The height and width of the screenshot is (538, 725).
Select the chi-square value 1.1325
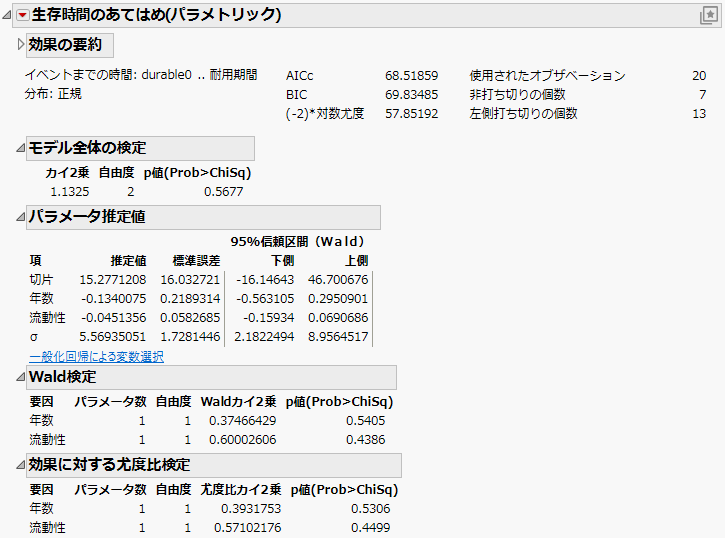(70, 191)
